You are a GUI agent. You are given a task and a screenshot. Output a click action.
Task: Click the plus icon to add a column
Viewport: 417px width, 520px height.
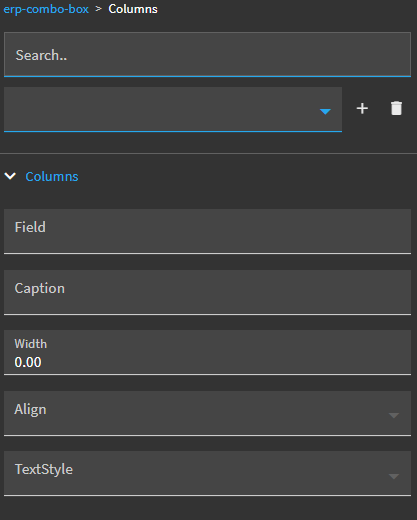coord(362,109)
